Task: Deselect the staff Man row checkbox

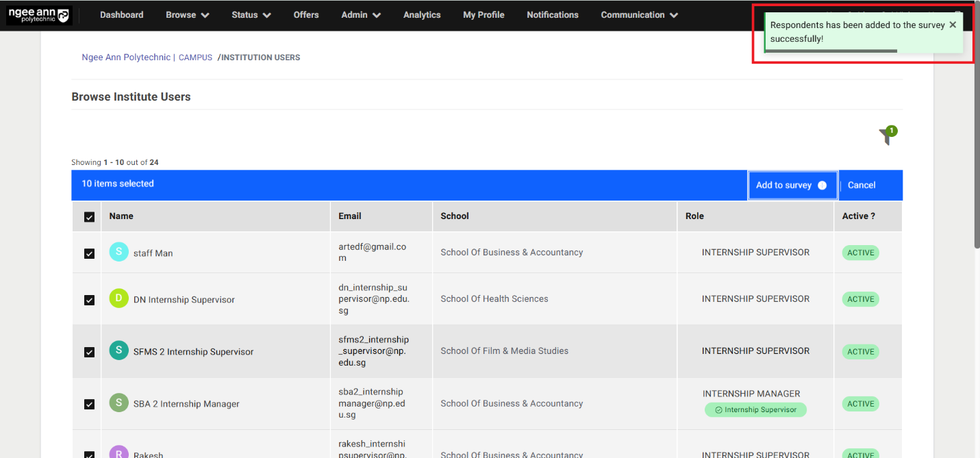Action: click(89, 253)
